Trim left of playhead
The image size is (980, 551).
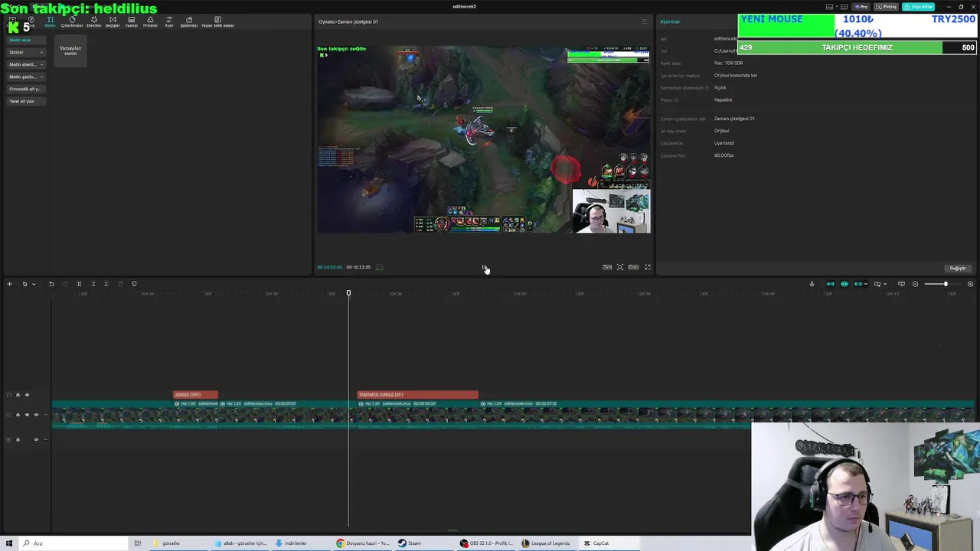(93, 284)
